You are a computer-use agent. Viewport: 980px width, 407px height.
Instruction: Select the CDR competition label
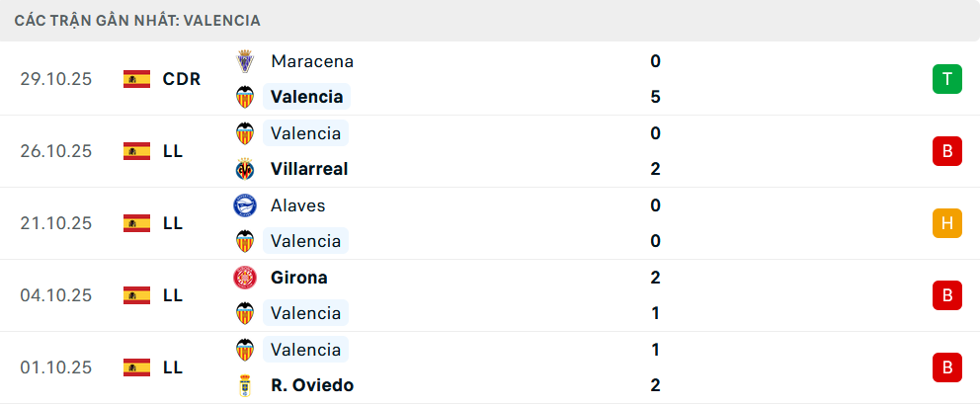pos(182,79)
